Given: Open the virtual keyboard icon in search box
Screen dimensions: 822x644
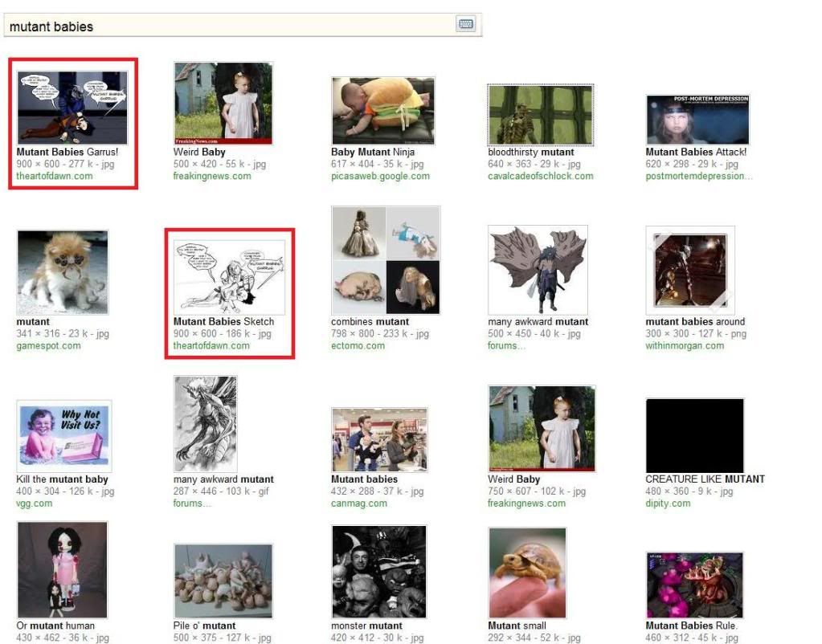Looking at the screenshot, I should pos(466,24).
